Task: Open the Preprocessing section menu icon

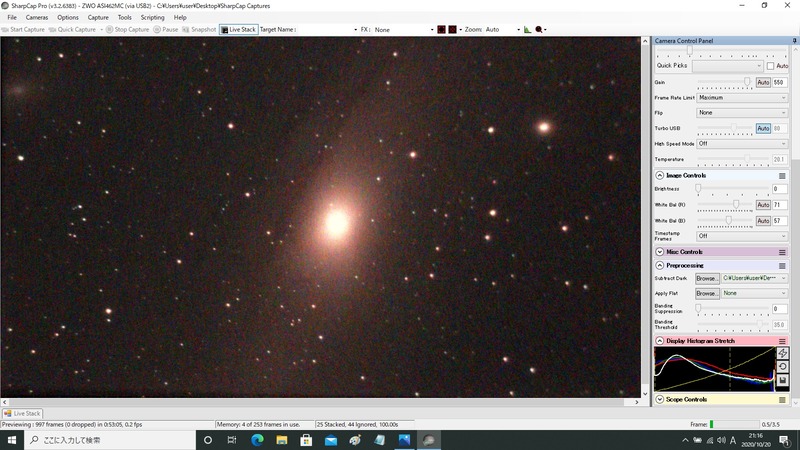Action: (x=782, y=266)
